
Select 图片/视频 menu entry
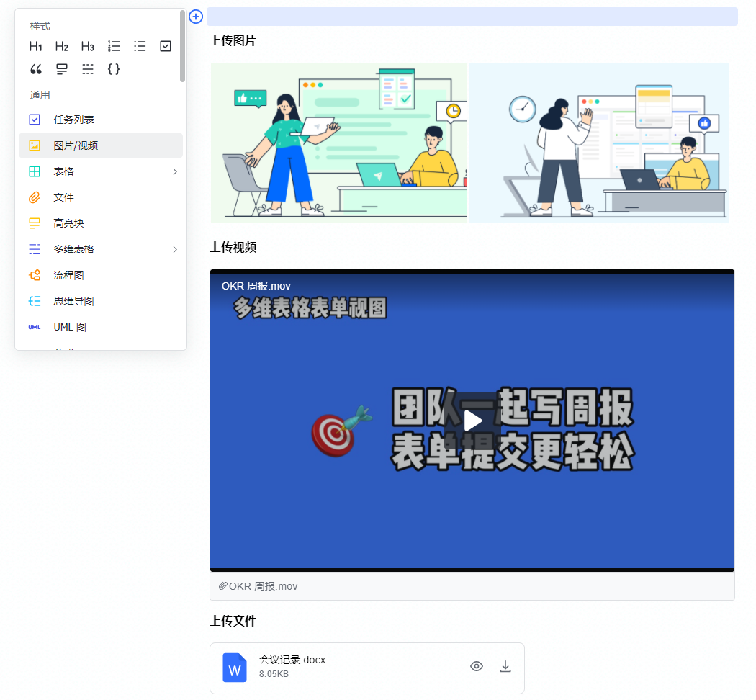coord(101,145)
